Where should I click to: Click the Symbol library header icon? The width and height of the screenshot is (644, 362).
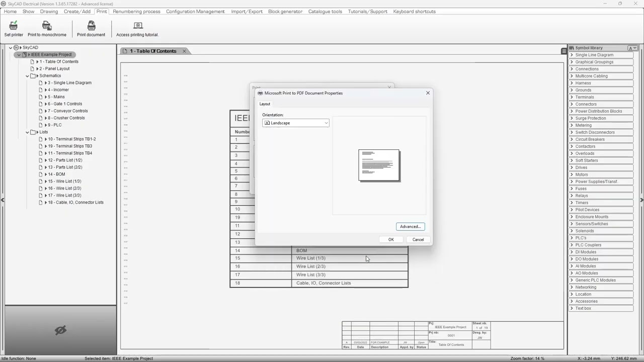click(x=572, y=48)
